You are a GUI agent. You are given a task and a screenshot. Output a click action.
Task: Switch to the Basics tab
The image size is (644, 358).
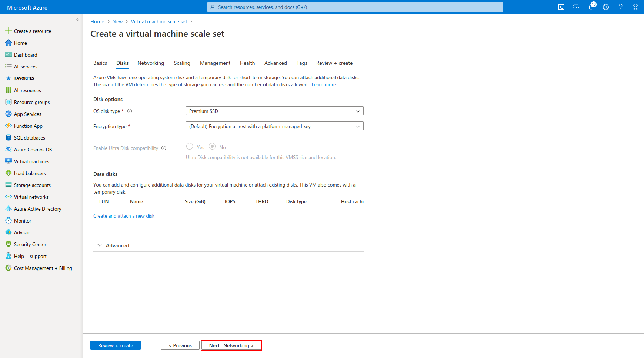coord(100,63)
